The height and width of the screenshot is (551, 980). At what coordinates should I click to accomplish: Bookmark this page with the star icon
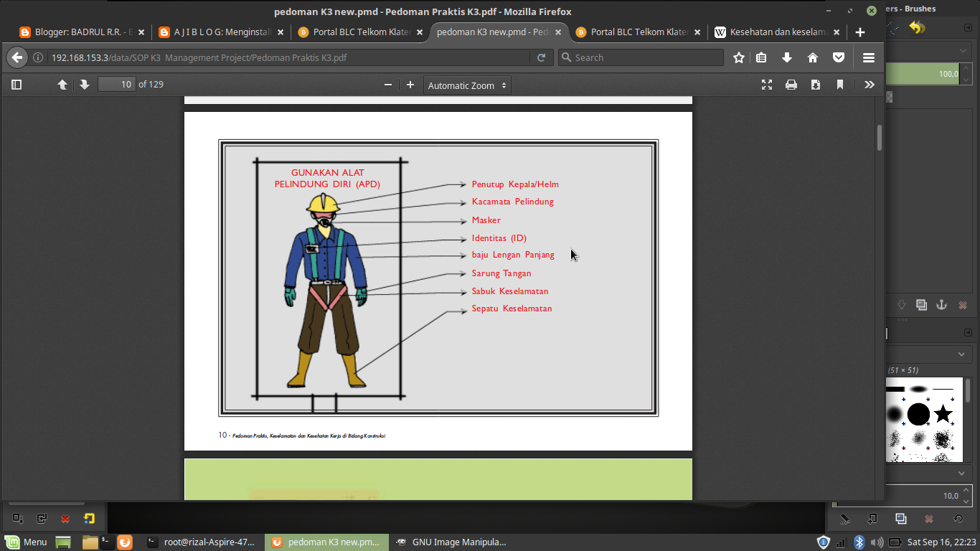739,57
